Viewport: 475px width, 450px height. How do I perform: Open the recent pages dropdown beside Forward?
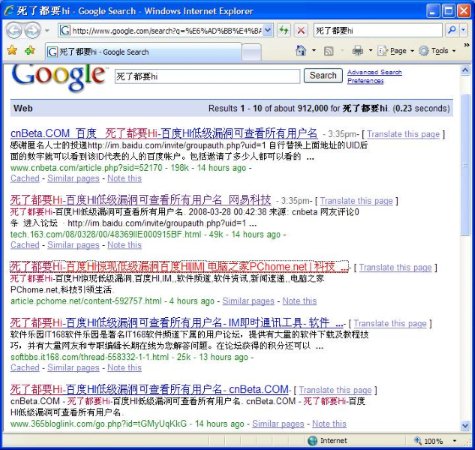47,31
